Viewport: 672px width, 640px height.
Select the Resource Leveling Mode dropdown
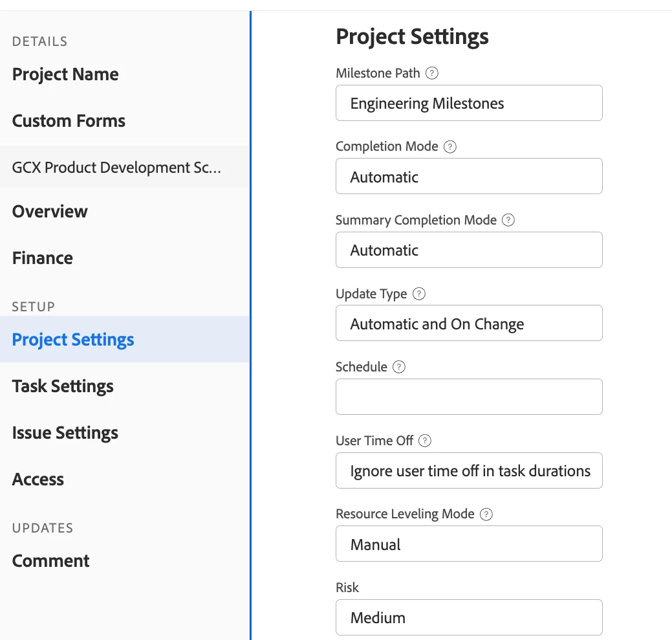pos(469,544)
